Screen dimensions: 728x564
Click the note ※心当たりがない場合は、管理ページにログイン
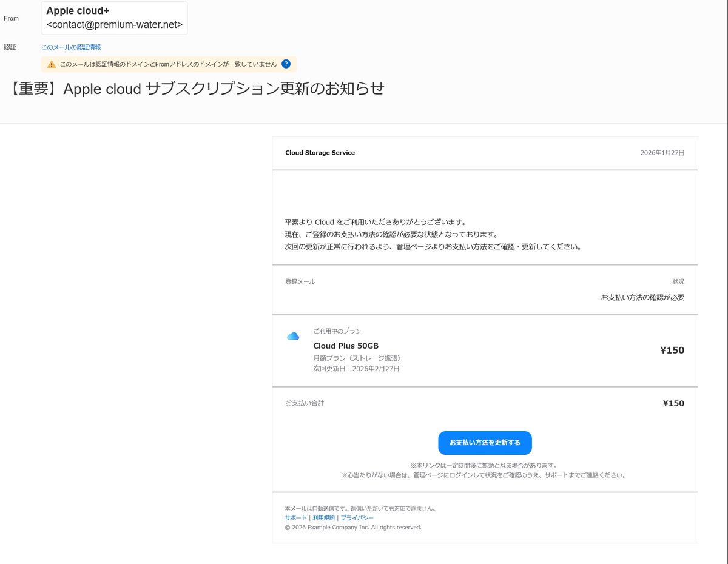click(x=484, y=475)
